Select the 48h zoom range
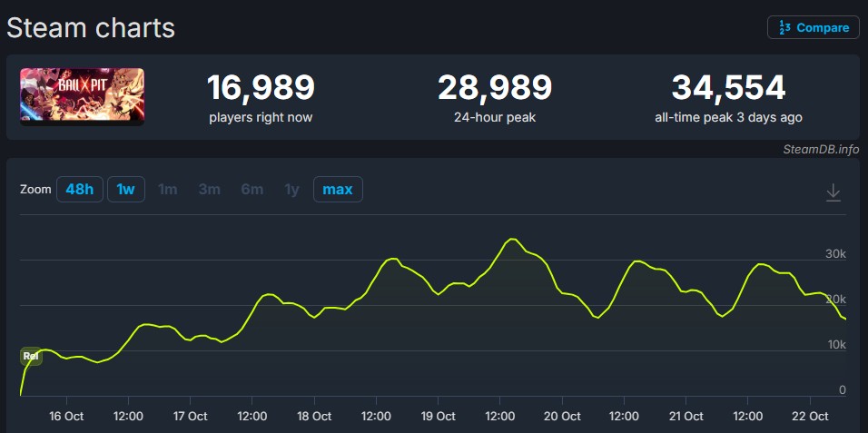Viewport: 868px width, 433px height. pos(79,190)
